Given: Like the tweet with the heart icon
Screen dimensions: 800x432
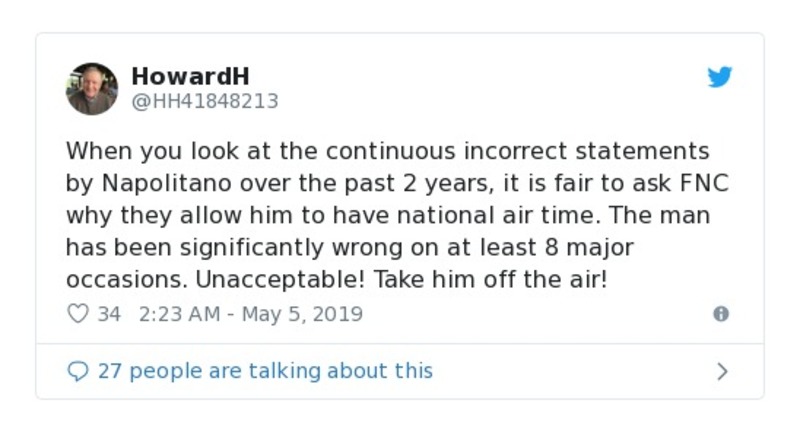Looking at the screenshot, I should 77,314.
